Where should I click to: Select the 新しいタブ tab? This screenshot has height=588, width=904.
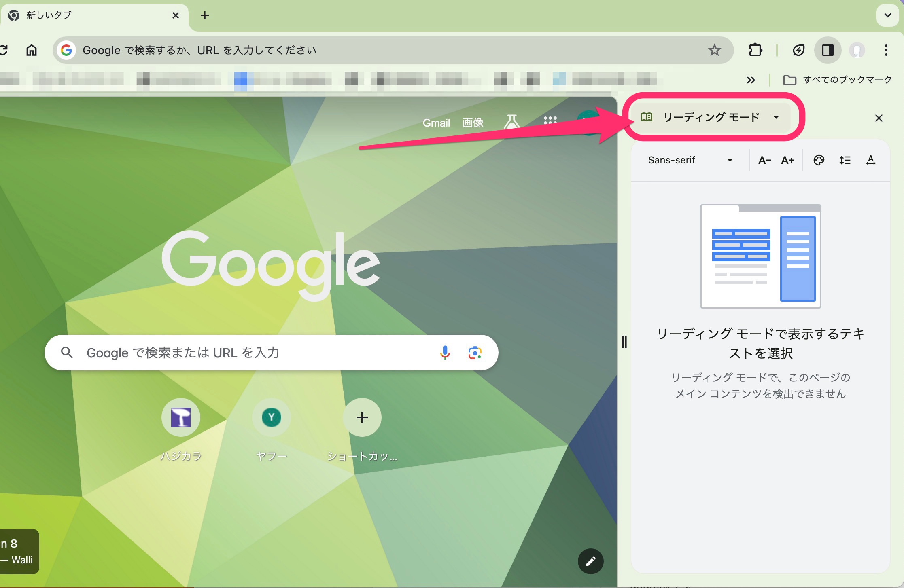(94, 15)
